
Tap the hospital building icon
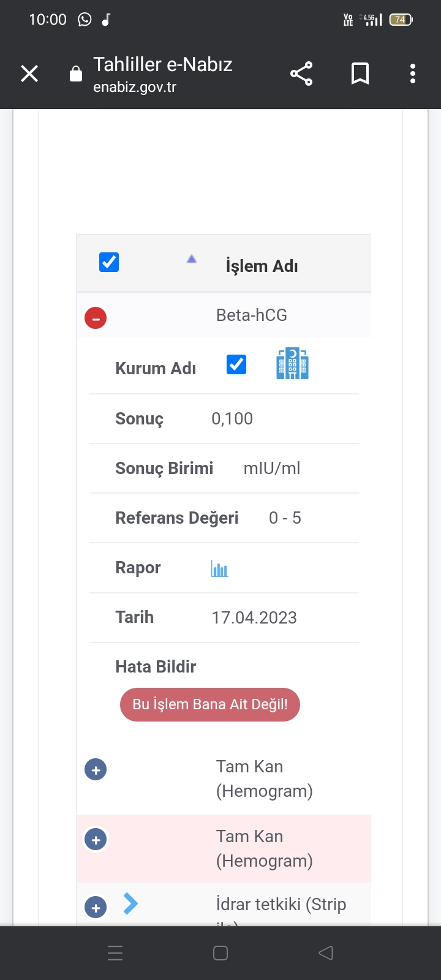pyautogui.click(x=292, y=364)
